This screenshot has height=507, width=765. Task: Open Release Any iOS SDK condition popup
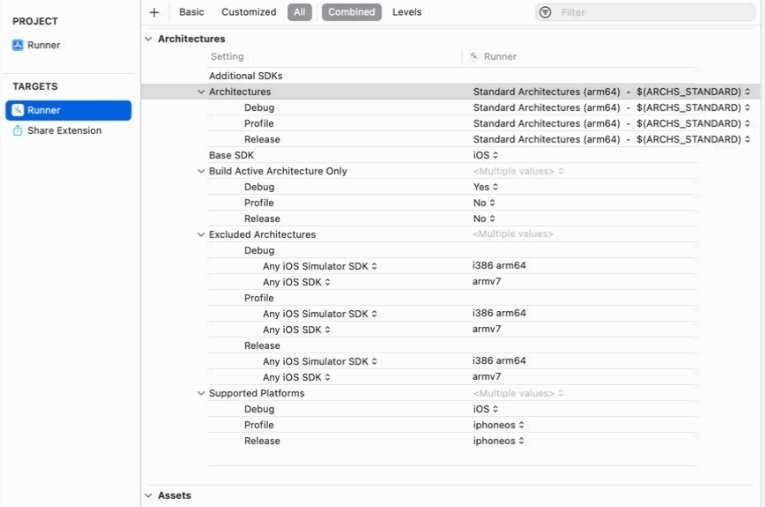click(x=297, y=377)
